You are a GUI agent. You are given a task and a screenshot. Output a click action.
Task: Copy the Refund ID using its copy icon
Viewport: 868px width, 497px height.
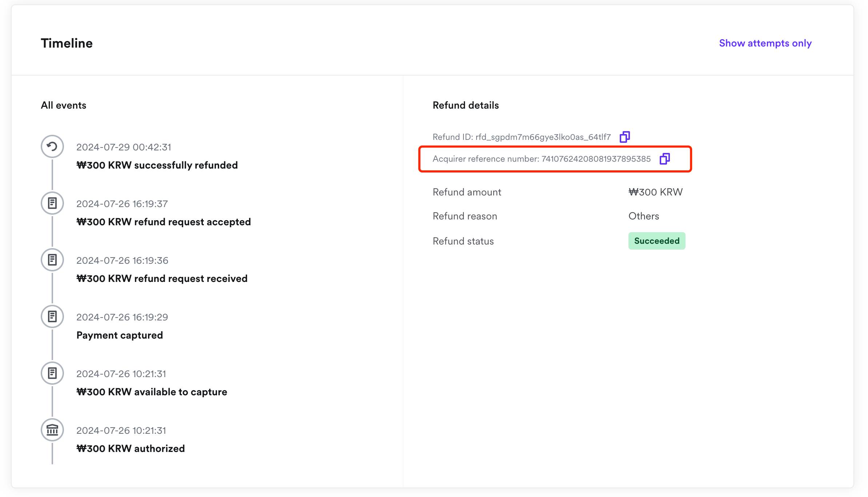click(x=626, y=136)
